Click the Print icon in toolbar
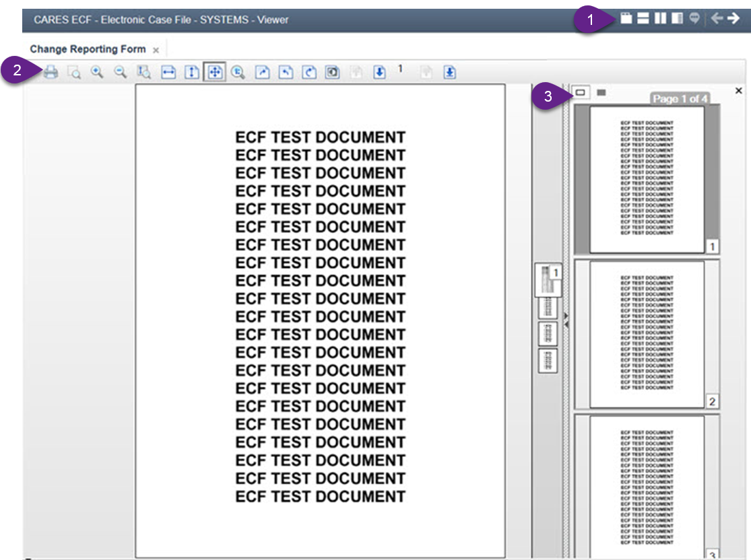The image size is (751, 560). pos(51,72)
